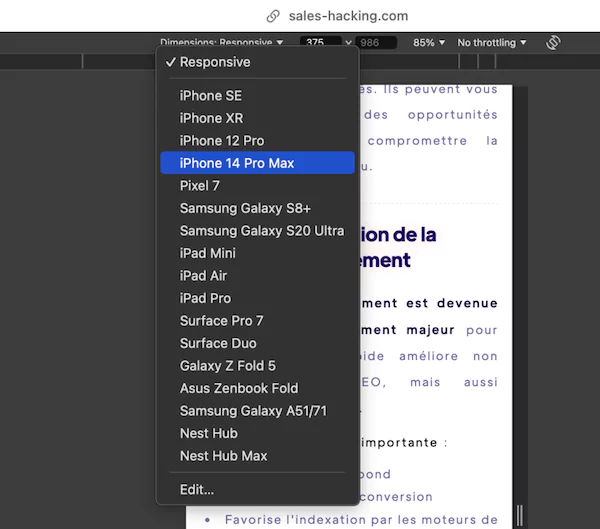Choose iPhone XR from device list
This screenshot has height=529, width=600.
(257, 118)
